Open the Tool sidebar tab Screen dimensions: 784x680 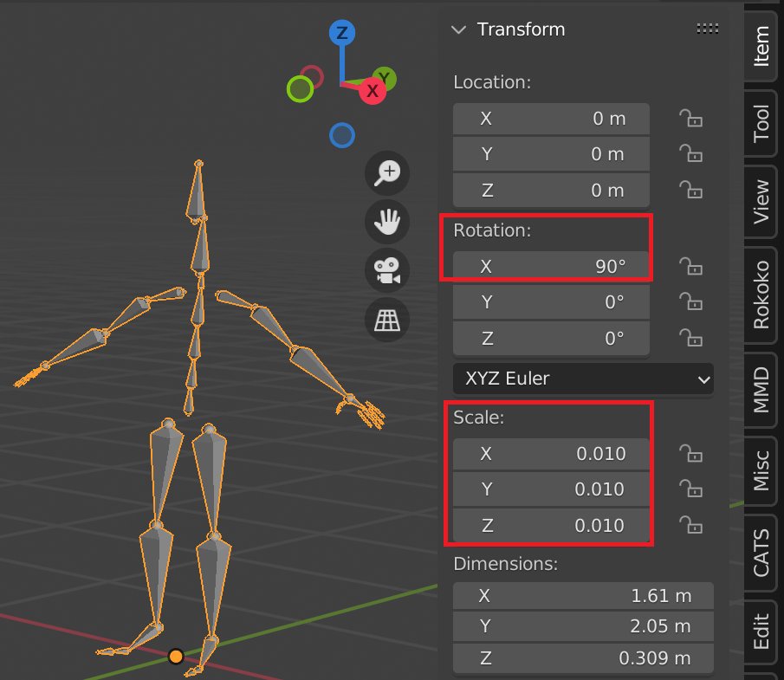click(x=761, y=124)
